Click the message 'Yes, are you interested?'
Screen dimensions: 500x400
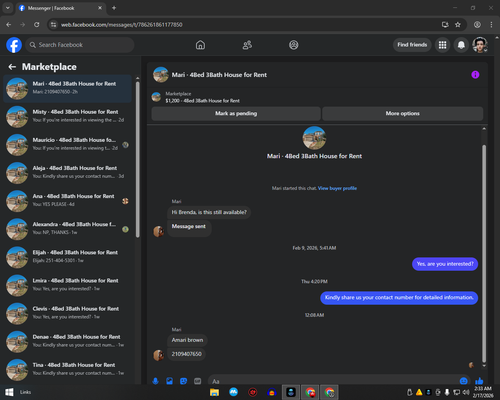[x=445, y=264]
